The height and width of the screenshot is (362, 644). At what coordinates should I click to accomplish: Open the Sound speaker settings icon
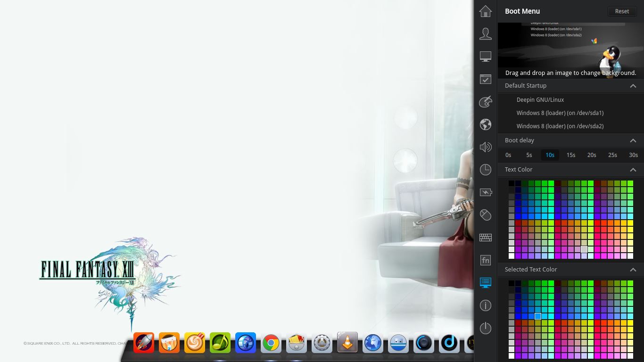(486, 147)
